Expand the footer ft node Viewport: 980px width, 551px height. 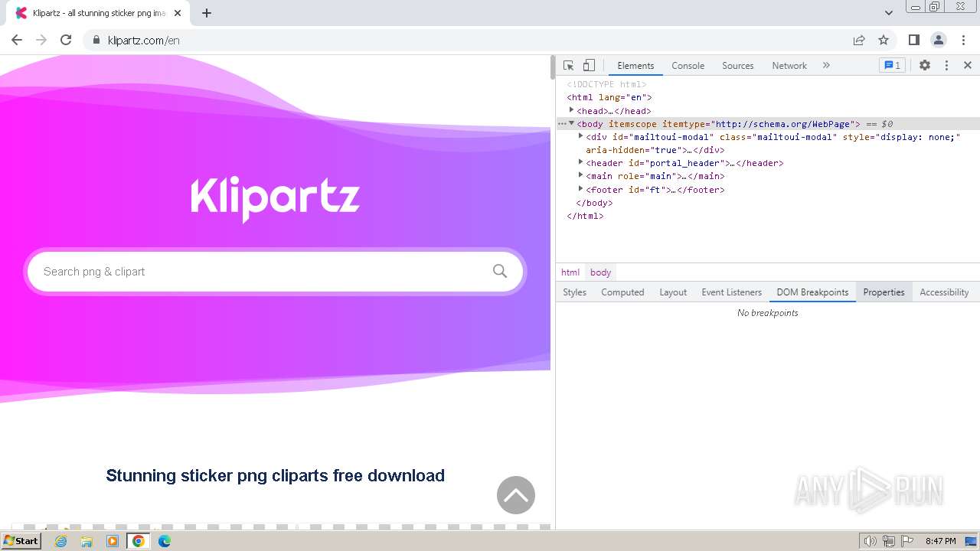point(580,188)
